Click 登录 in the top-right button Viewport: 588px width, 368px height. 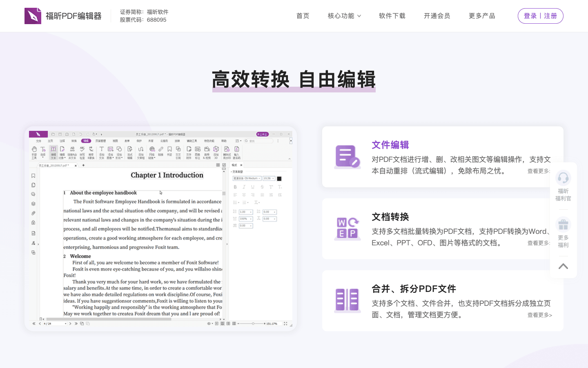pyautogui.click(x=530, y=16)
